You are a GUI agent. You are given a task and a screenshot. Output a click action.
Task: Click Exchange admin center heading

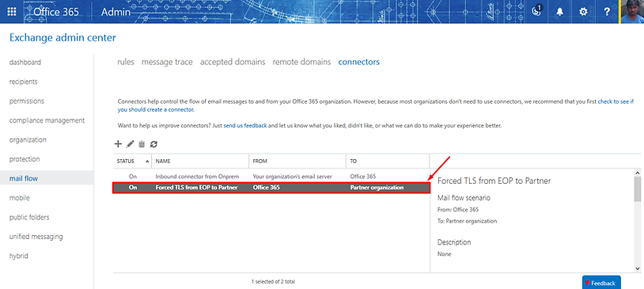[x=63, y=38]
